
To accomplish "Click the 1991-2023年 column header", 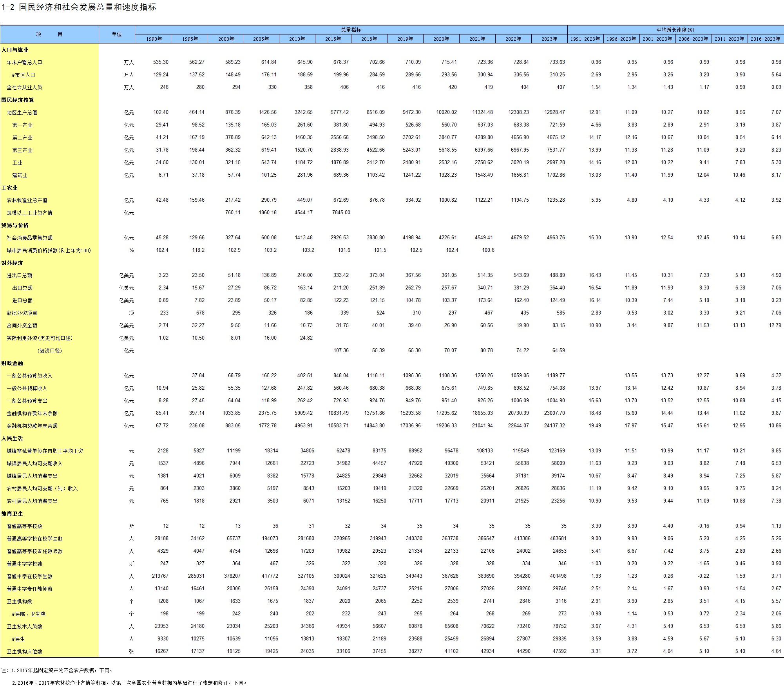I will pos(585,39).
